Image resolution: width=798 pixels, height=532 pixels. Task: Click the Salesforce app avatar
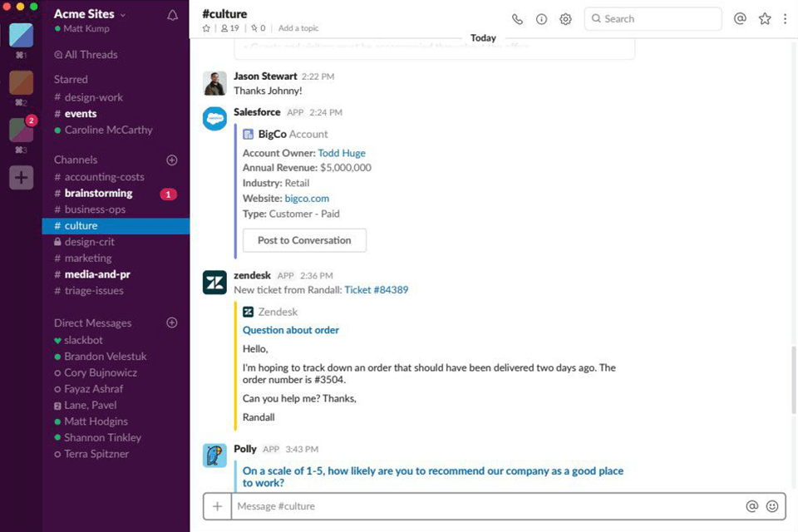click(x=214, y=119)
